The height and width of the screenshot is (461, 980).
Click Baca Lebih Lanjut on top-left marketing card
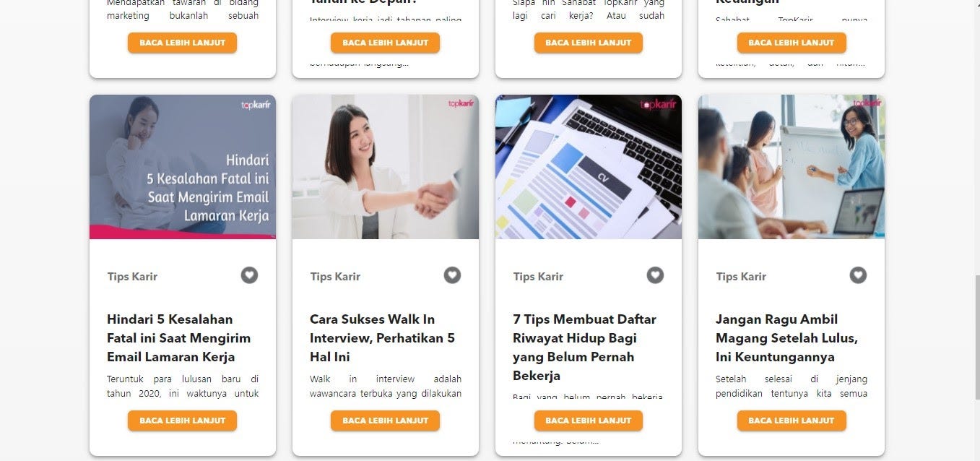[183, 43]
